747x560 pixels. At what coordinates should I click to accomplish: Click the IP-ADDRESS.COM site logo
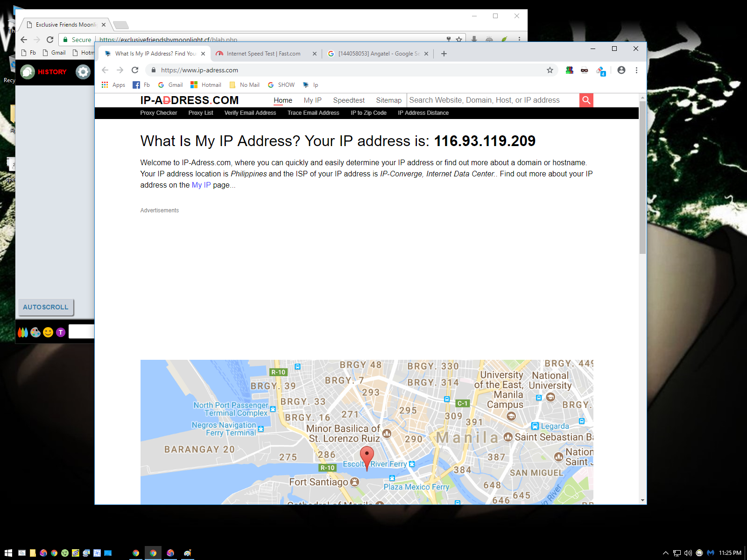pyautogui.click(x=190, y=100)
